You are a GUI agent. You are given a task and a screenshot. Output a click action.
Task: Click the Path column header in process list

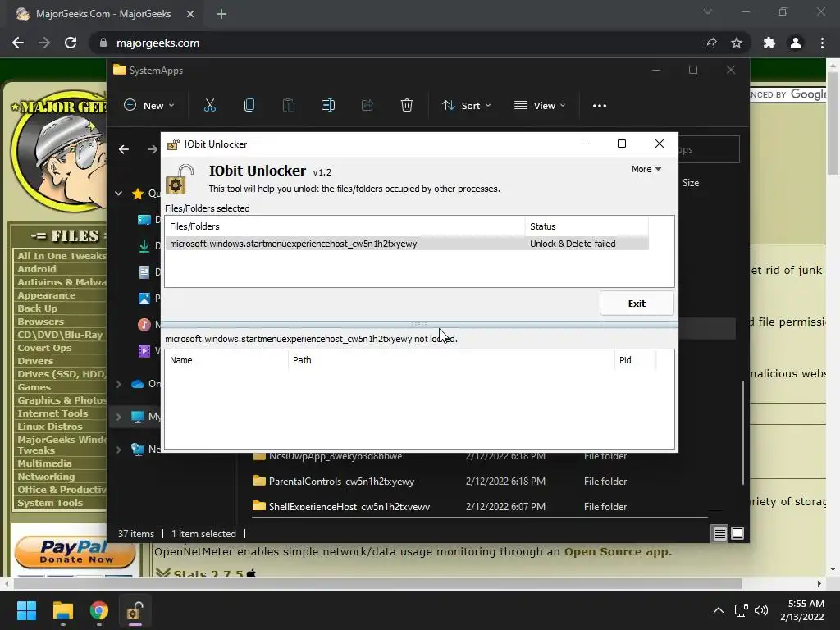pyautogui.click(x=451, y=360)
